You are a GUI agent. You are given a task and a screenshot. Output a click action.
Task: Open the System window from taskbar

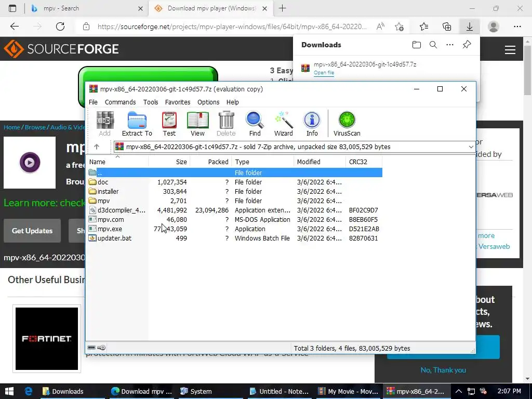[210, 391]
